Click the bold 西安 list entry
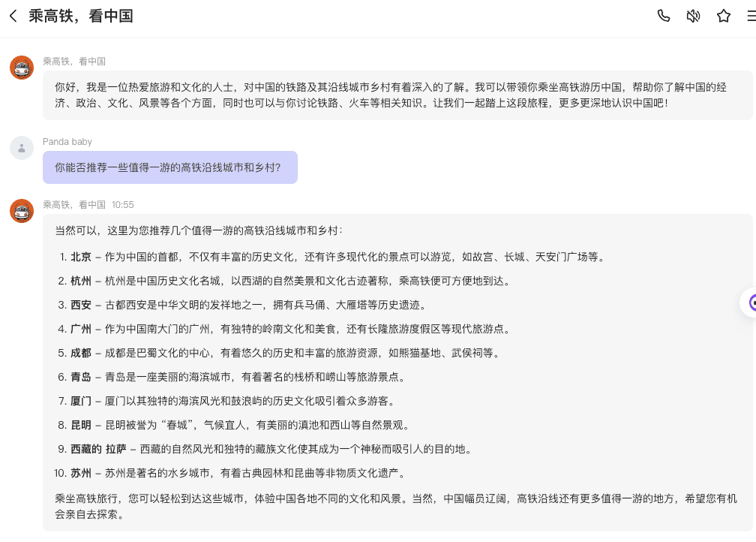Viewport: 756px width, 542px height. (81, 305)
